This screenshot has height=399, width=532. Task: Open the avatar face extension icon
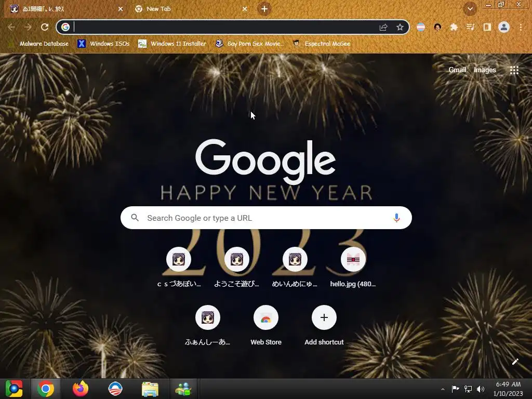point(437,27)
